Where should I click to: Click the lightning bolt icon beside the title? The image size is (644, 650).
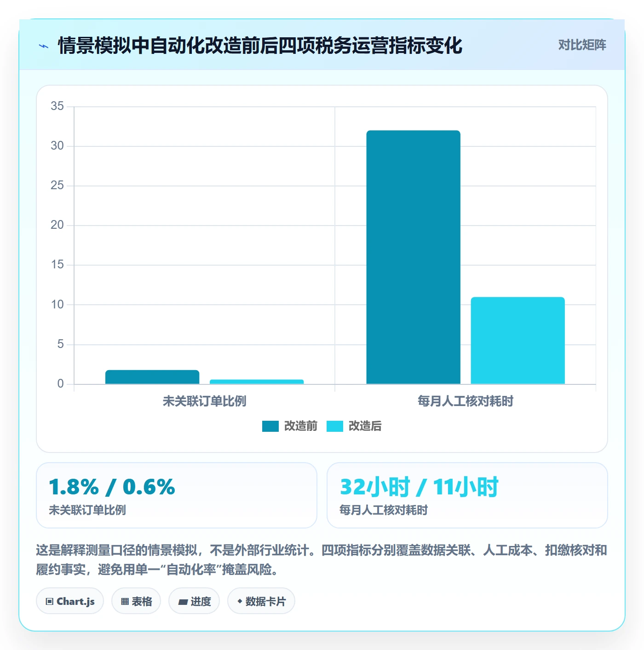(x=44, y=46)
